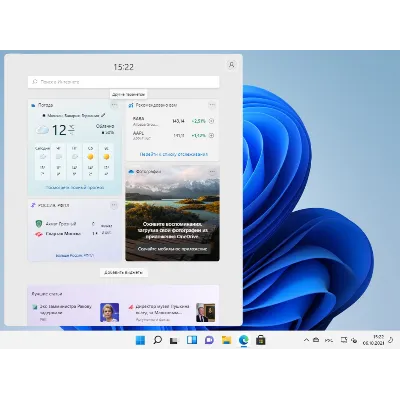
Task: Open full forecast link in Weather widget
Action: (75, 188)
